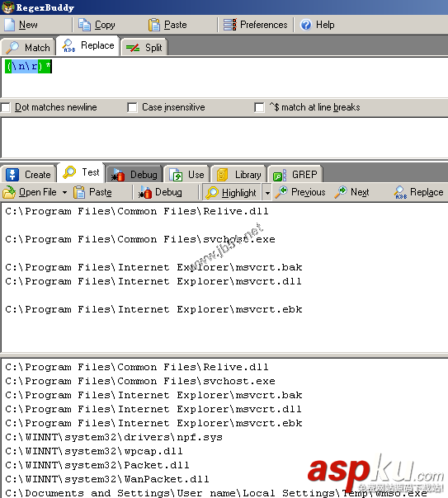Click the Help button label
This screenshot has height=498, width=448.
(x=325, y=25)
